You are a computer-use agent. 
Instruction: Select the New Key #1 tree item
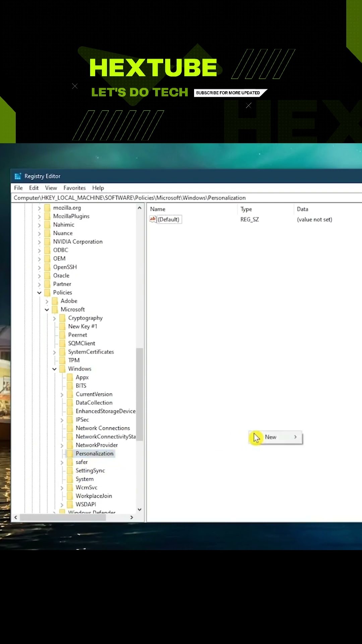pyautogui.click(x=82, y=326)
